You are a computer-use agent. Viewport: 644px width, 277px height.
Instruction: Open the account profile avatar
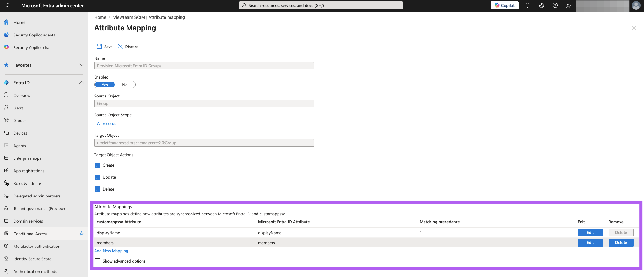pos(636,5)
